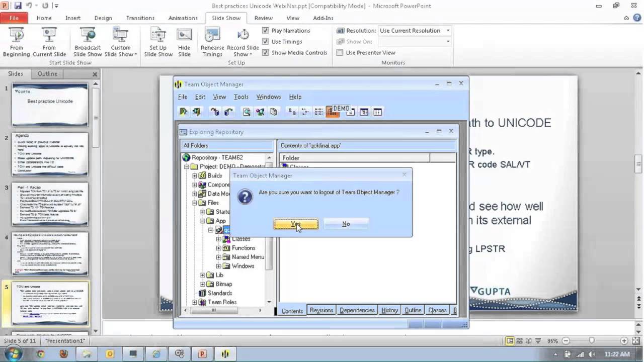Open Firefox from the taskbar

[x=63, y=354]
